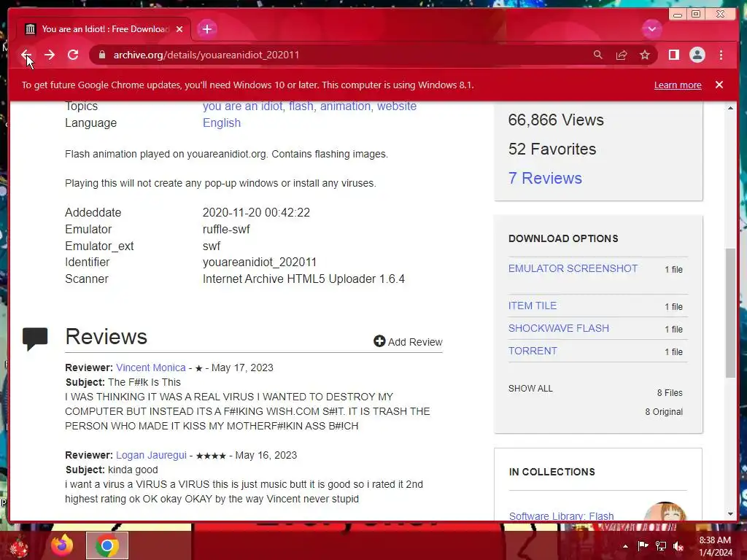Open the Action Center flag icon
The image size is (747, 560).
643,545
